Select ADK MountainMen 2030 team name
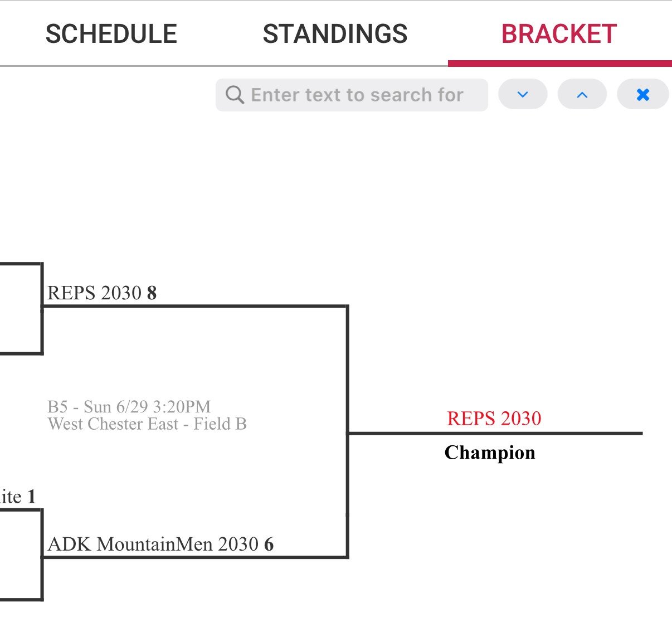 click(153, 545)
